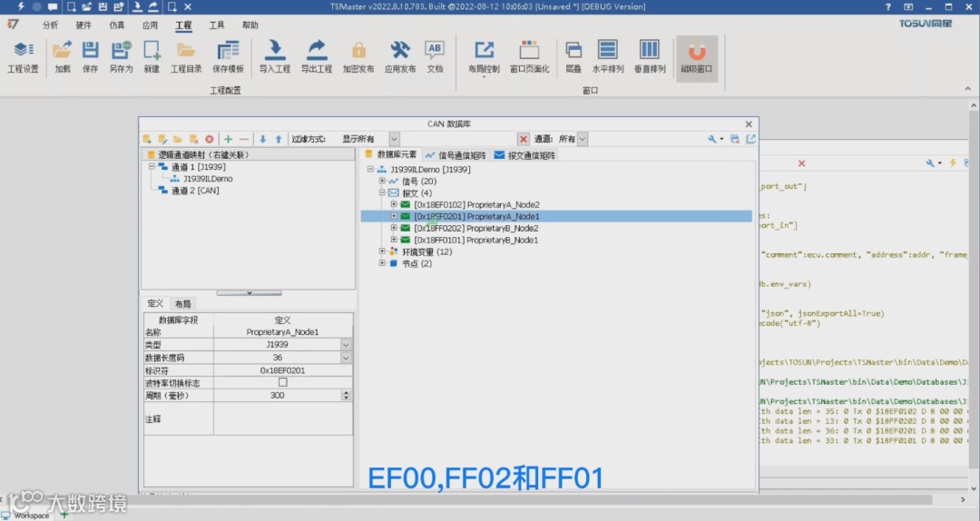The width and height of the screenshot is (980, 521).
Task: Collapse the ribbon with the chevron
Action: 967,89
